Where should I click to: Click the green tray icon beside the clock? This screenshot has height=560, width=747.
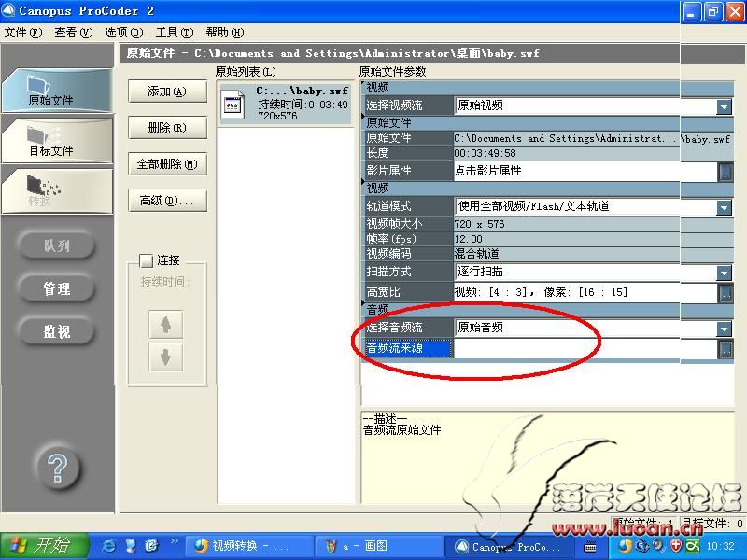point(693,546)
